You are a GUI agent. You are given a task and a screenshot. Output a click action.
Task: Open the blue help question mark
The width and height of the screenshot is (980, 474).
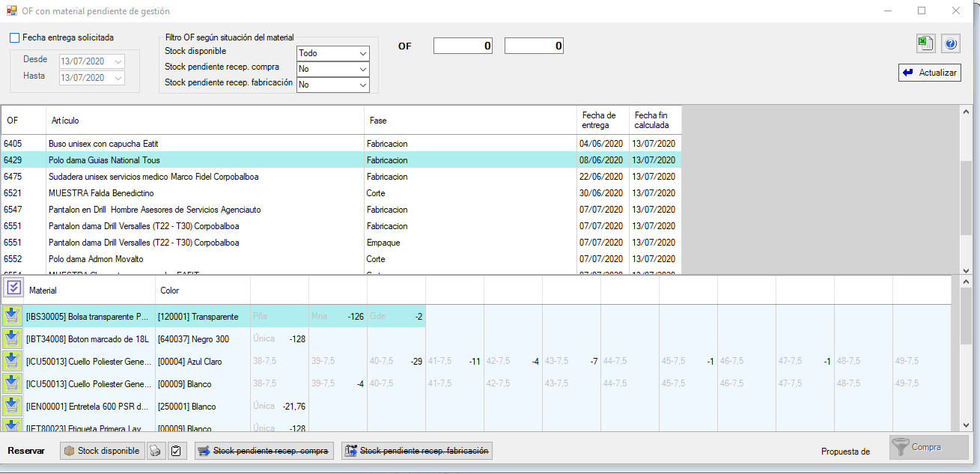[950, 44]
